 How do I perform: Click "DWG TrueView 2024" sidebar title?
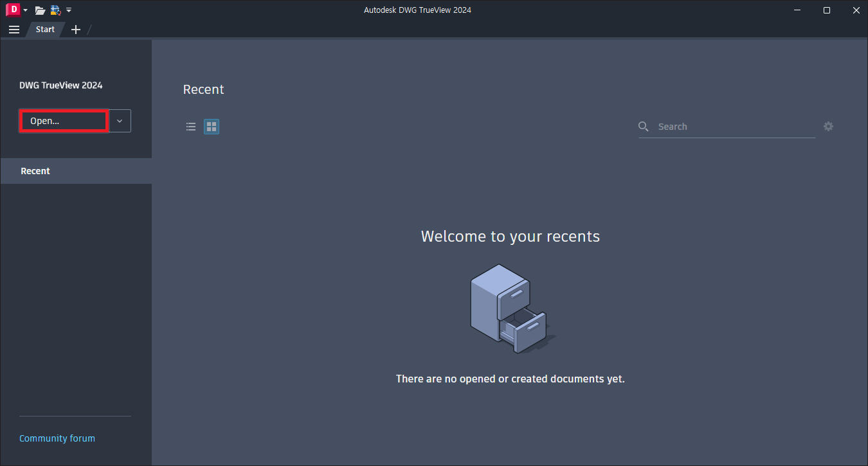point(61,85)
